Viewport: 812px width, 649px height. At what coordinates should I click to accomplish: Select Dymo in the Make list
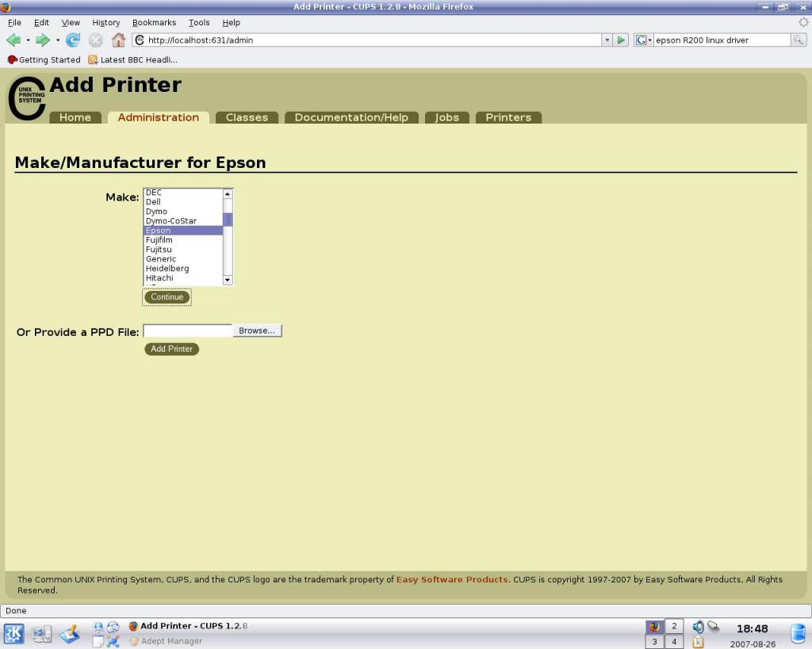(x=183, y=211)
